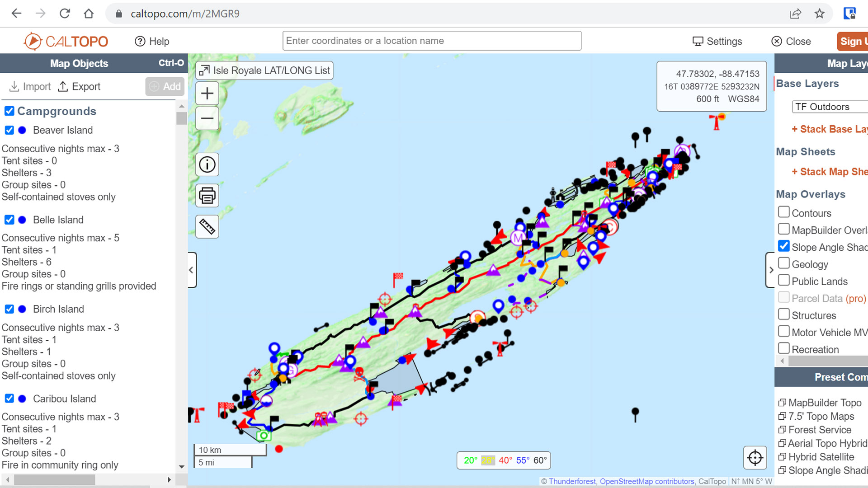The width and height of the screenshot is (868, 488).
Task: Open the Help menu
Action: [152, 41]
